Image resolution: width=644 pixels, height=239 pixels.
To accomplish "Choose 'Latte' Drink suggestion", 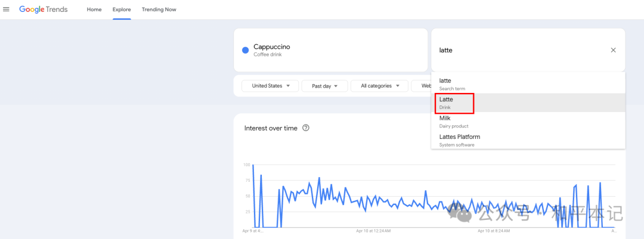I will coord(528,103).
